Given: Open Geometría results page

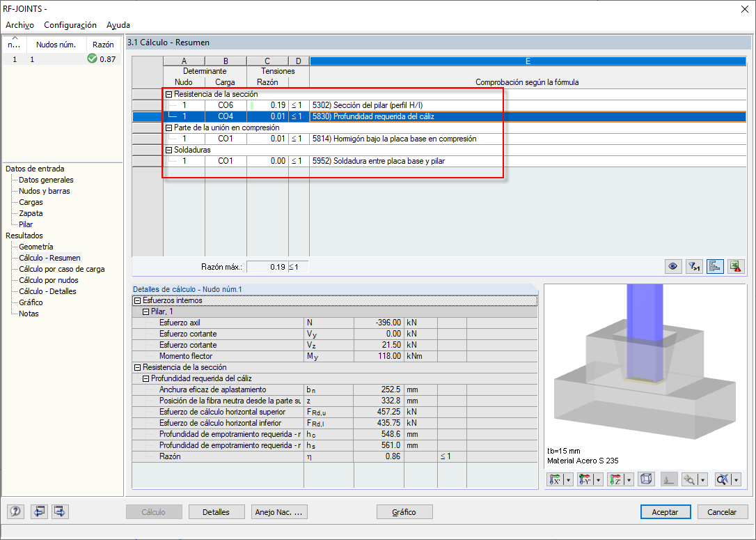Looking at the screenshot, I should point(36,247).
